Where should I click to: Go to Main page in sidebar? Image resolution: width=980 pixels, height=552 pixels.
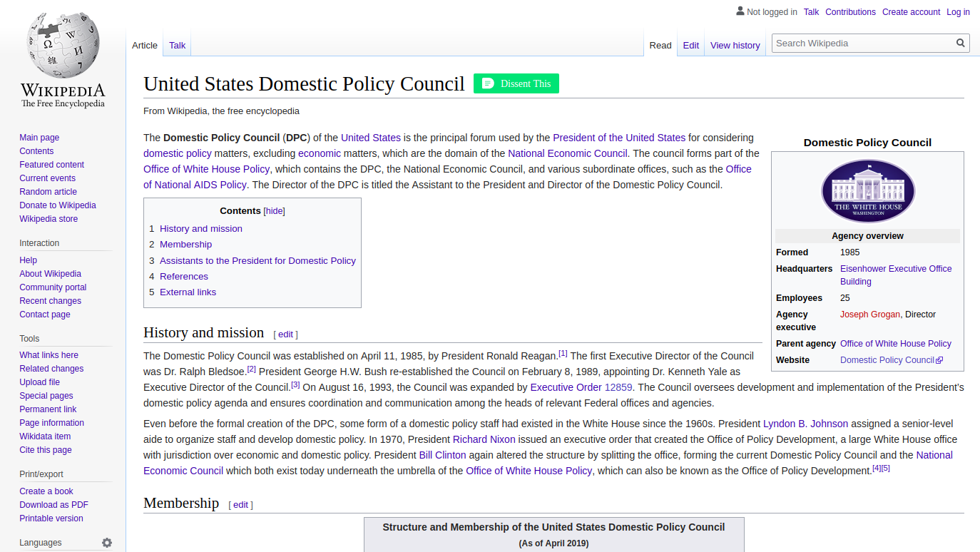(x=39, y=138)
